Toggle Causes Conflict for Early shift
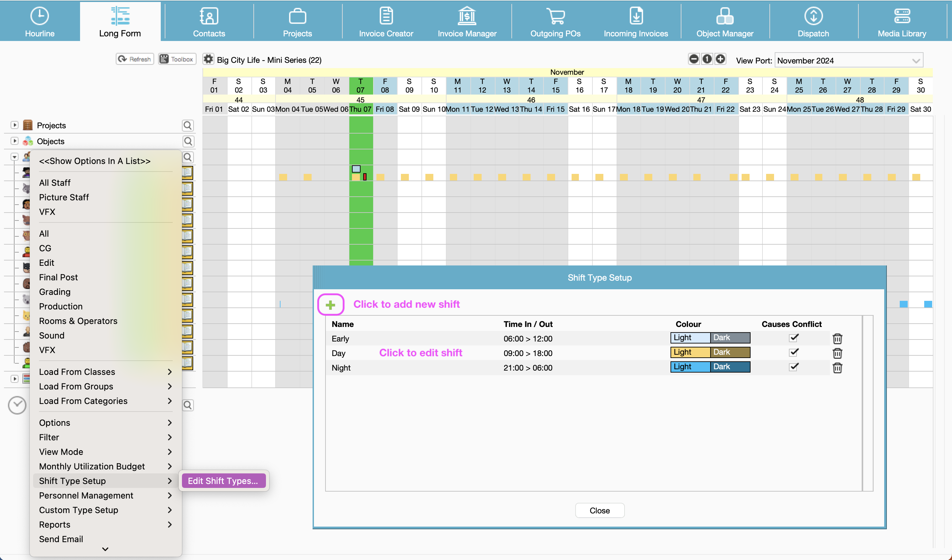Screen dimensions: 952x560 [794, 338]
